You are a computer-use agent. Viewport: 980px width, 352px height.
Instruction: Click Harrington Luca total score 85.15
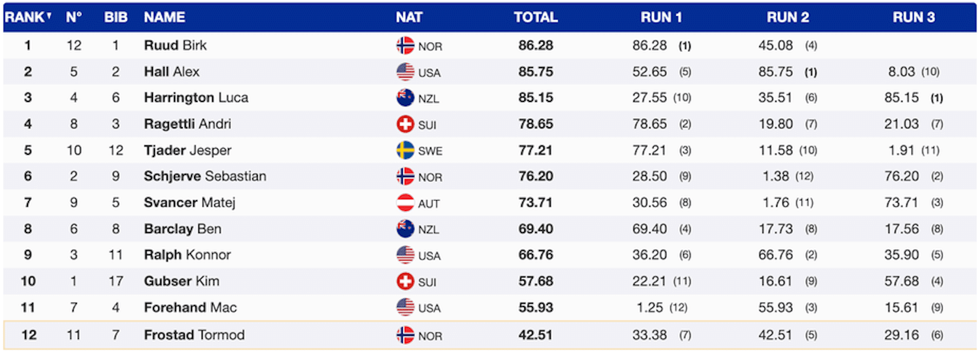(536, 98)
